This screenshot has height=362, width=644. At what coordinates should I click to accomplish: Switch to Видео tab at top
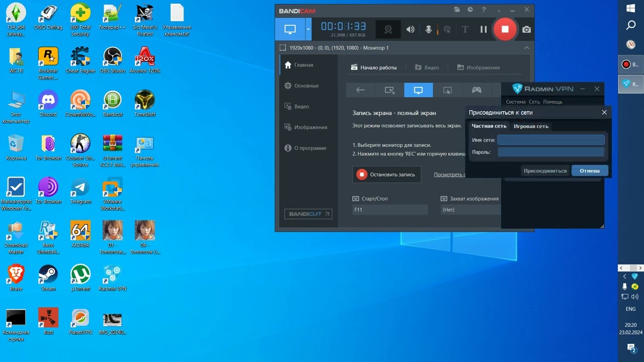[427, 67]
